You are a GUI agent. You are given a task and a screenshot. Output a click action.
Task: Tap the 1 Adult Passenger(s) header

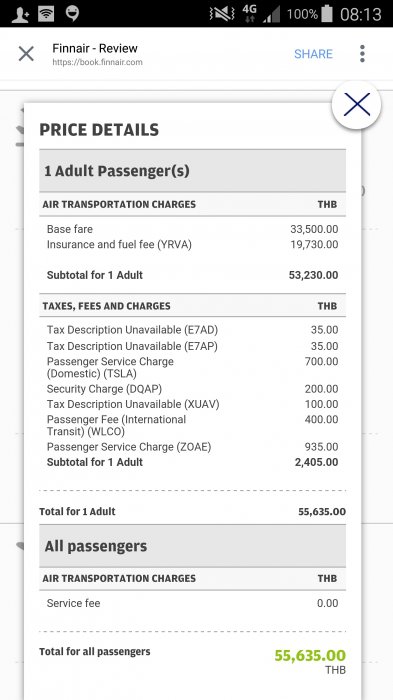(x=192, y=171)
